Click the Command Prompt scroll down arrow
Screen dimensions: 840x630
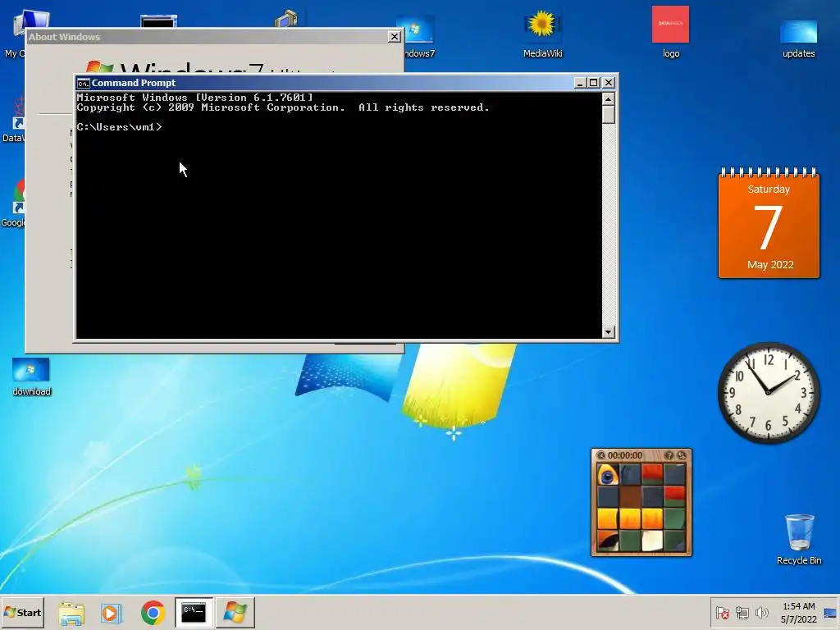[x=608, y=332]
